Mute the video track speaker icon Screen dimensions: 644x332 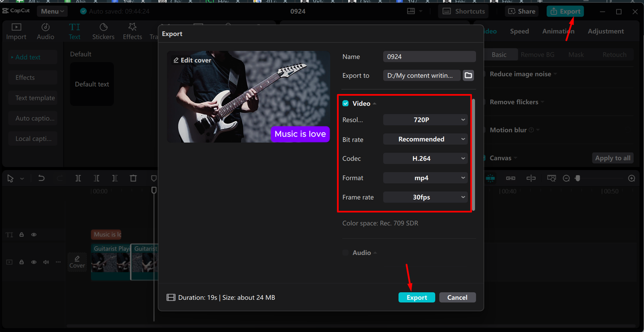click(46, 262)
